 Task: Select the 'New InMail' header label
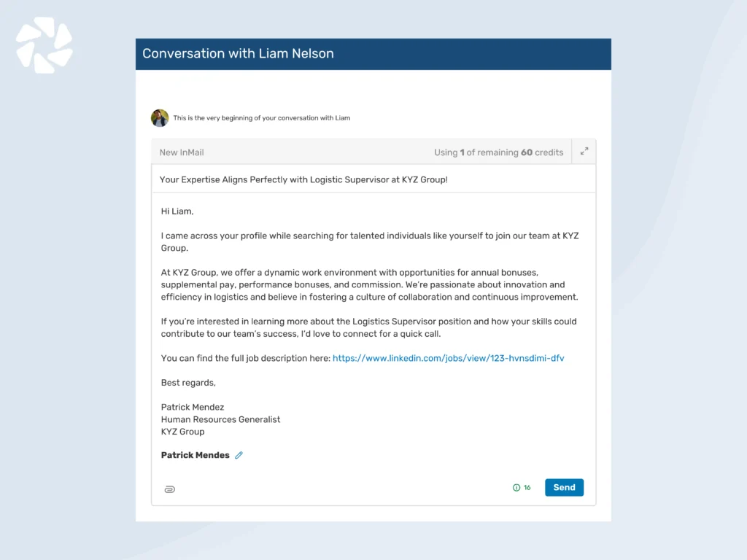click(x=181, y=152)
